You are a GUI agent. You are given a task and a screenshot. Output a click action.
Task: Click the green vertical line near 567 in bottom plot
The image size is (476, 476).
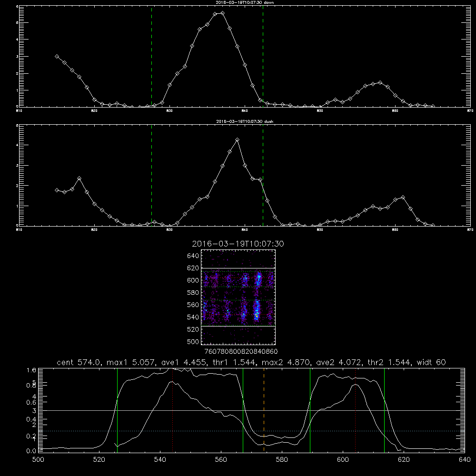(243, 410)
